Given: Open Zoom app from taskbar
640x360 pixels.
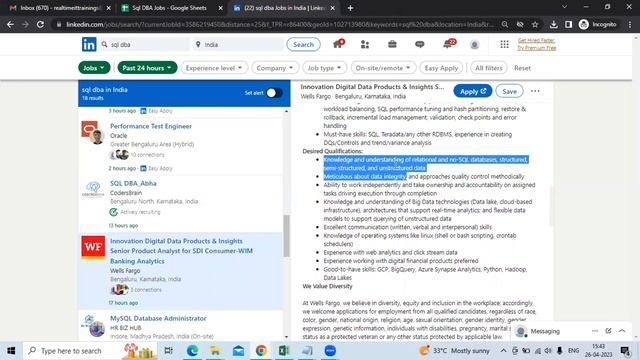Looking at the screenshot, I should (x=330, y=351).
